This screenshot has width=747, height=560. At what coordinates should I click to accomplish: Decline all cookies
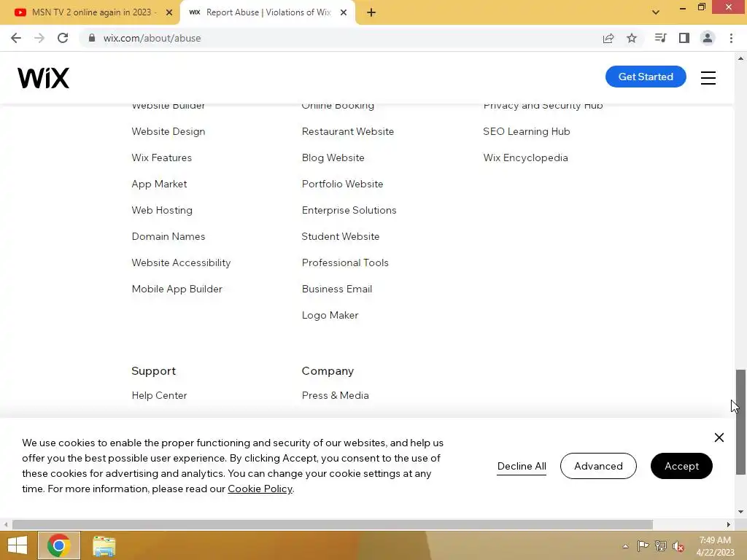click(x=522, y=467)
